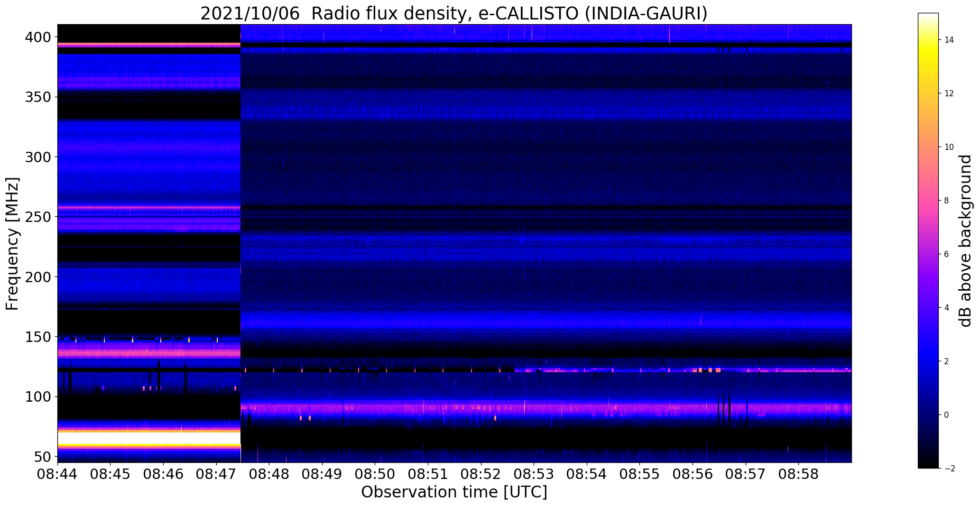The width and height of the screenshot is (980, 506).
Task: Click the 08:45 time tick label
Action: coord(111,474)
